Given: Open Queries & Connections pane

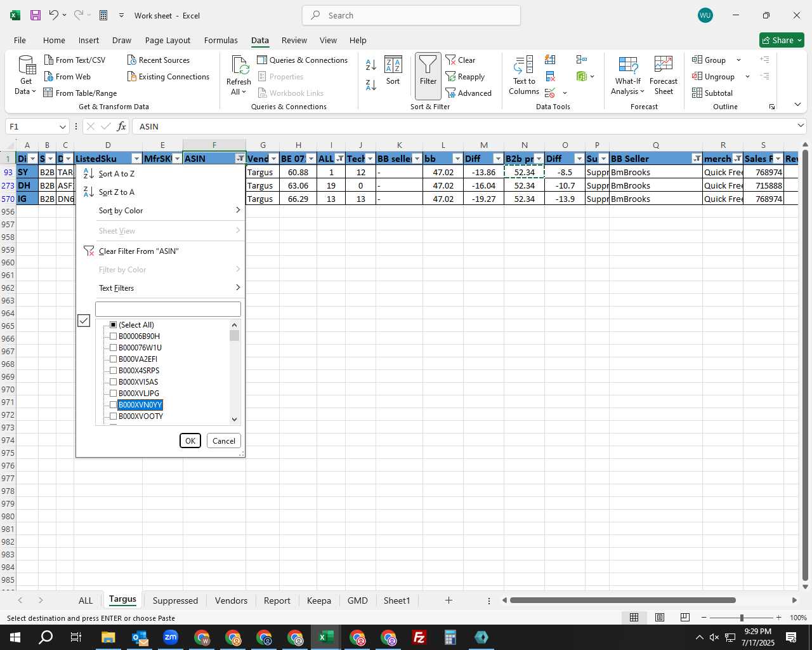Looking at the screenshot, I should point(302,60).
